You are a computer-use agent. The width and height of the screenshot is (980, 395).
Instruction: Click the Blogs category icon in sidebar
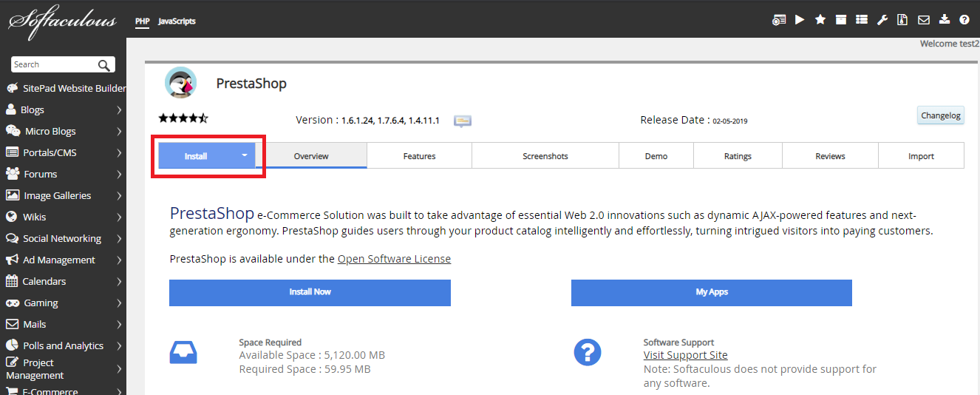pos(11,109)
